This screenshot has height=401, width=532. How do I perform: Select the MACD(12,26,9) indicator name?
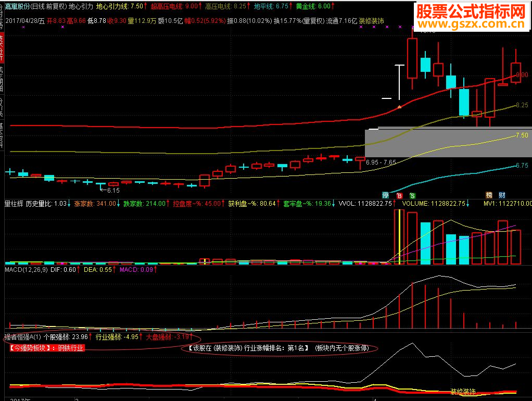coord(26,270)
